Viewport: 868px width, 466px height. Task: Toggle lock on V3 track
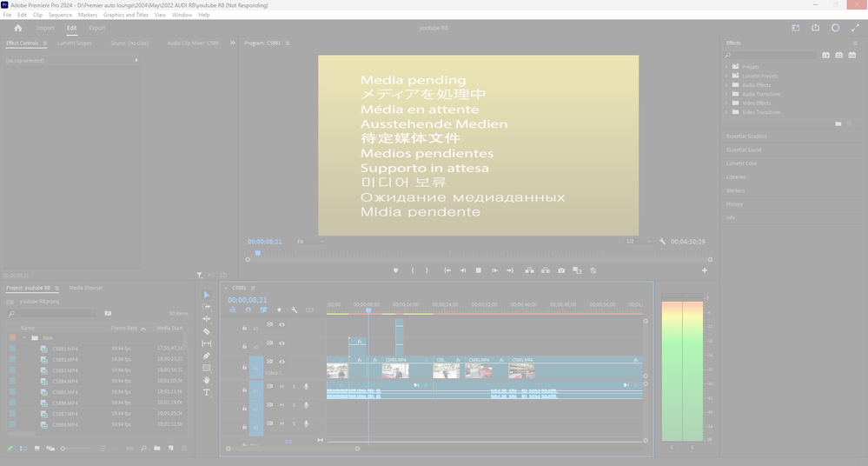click(244, 328)
